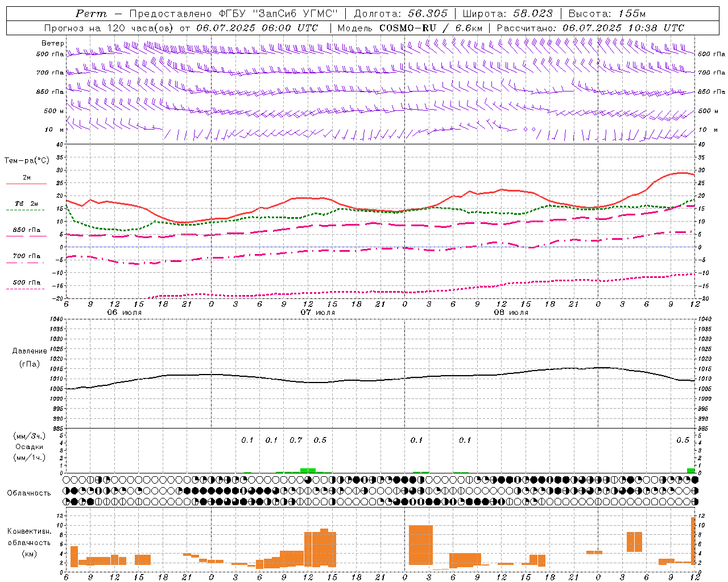
Task: Click the 'Perm' station title
Action: pos(91,14)
